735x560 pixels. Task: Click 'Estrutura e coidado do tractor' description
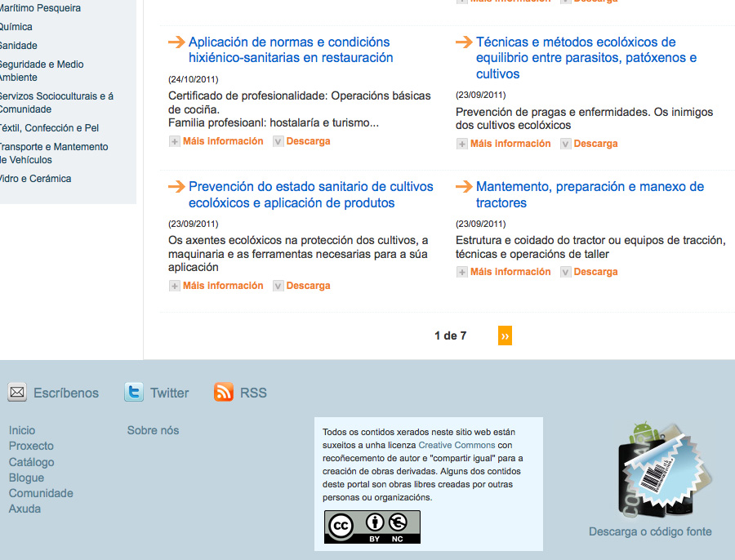pyautogui.click(x=590, y=247)
